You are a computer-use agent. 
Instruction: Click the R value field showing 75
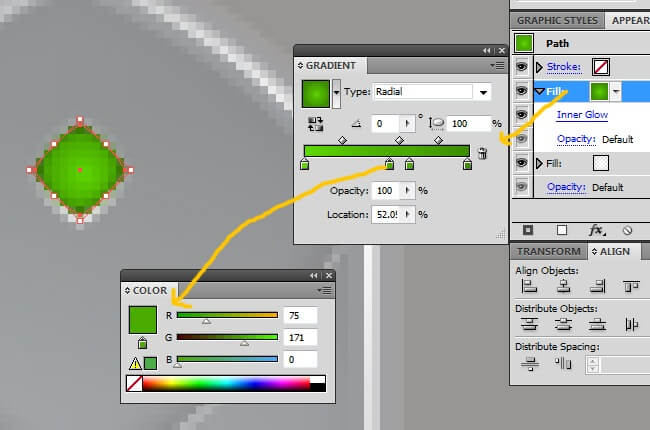pos(301,316)
